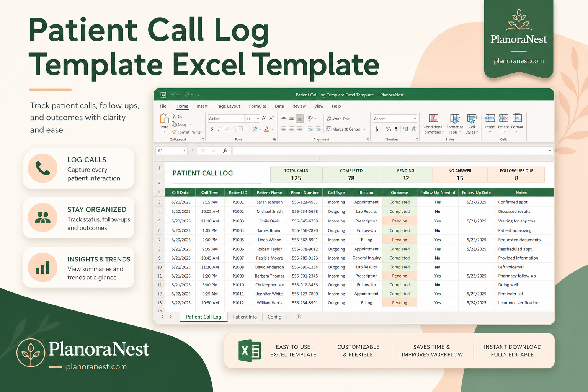The width and height of the screenshot is (588, 392).
Task: Click the fill color bucket swatch
Action: pyautogui.click(x=255, y=129)
